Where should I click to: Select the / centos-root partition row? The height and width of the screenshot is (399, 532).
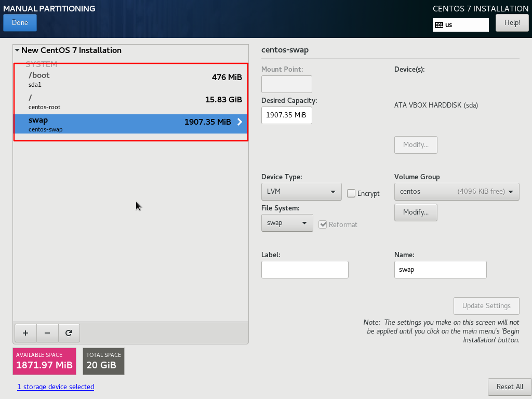[x=130, y=102]
